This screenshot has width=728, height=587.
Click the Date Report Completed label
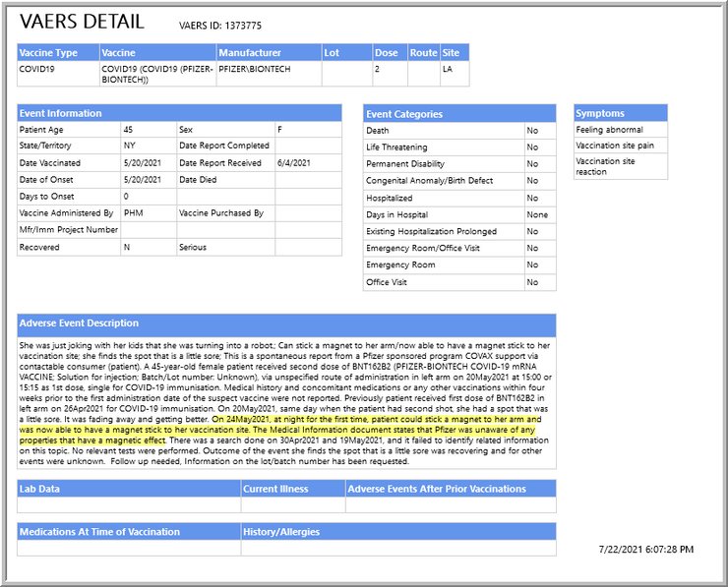point(224,146)
